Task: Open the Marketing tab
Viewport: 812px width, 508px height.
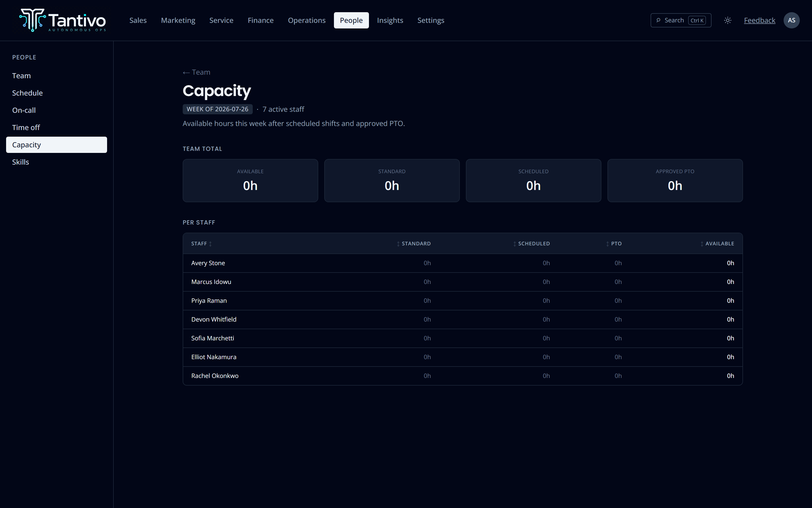Action: (178, 20)
